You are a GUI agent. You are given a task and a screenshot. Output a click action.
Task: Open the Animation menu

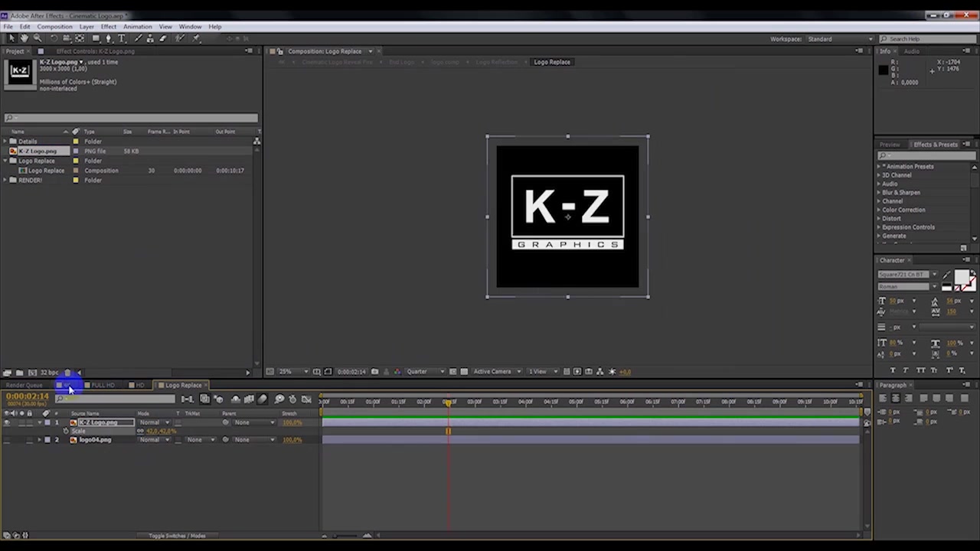(138, 27)
